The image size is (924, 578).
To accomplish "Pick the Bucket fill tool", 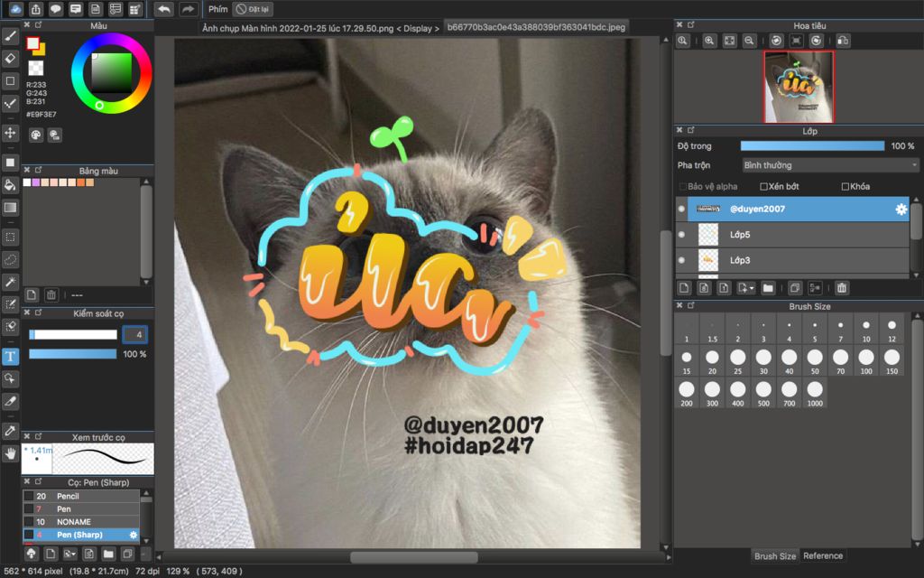I will (10, 184).
